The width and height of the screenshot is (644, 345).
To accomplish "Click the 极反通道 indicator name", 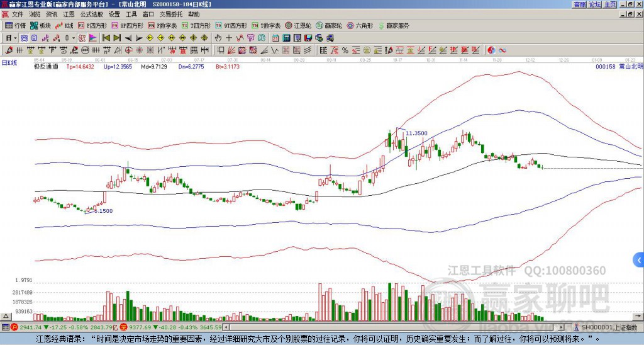I will [x=46, y=67].
